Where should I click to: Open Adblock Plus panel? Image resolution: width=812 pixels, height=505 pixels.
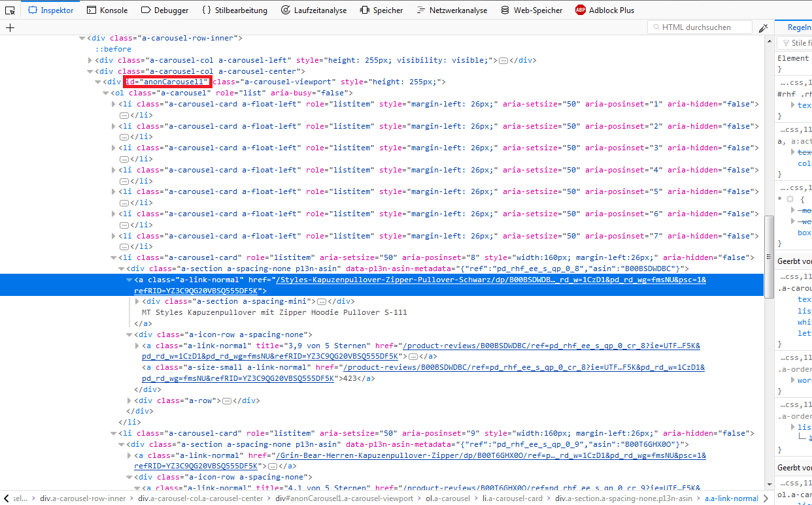[x=605, y=10]
